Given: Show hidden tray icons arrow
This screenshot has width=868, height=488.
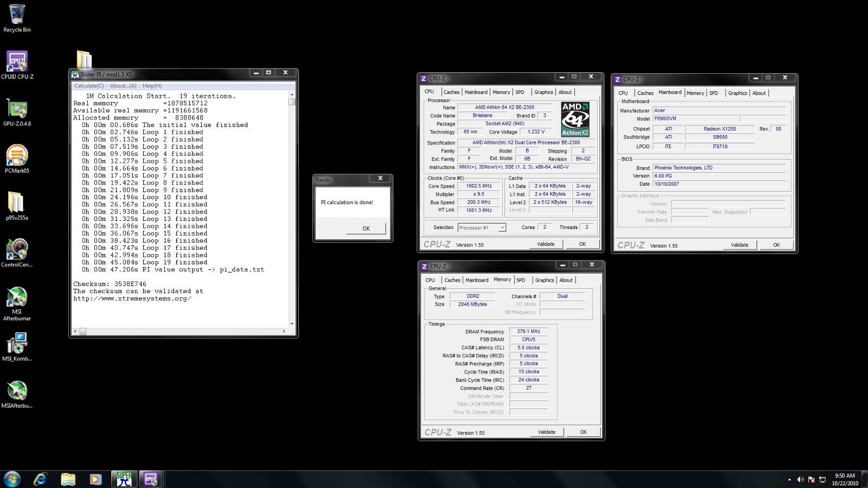Looking at the screenshot, I should [x=789, y=479].
